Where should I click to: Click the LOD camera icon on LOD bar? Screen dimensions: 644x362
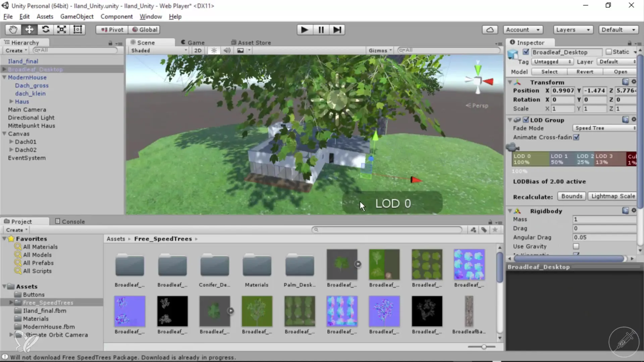coord(512,147)
